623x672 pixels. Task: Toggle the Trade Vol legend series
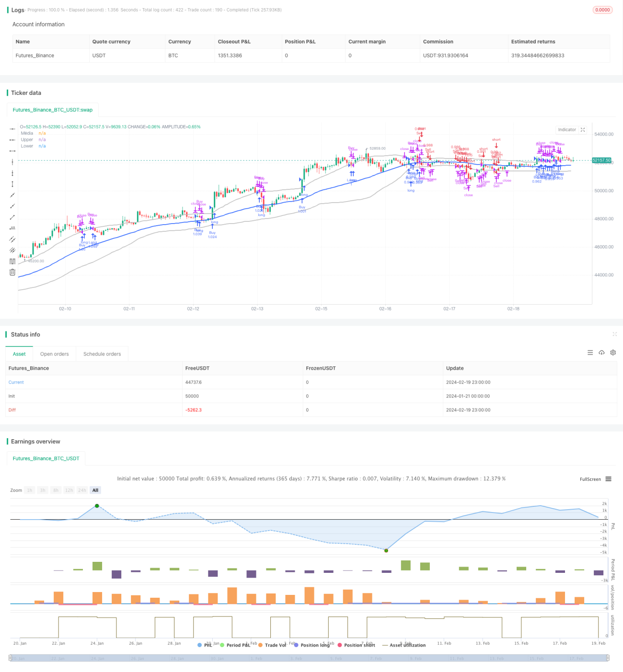click(272, 645)
